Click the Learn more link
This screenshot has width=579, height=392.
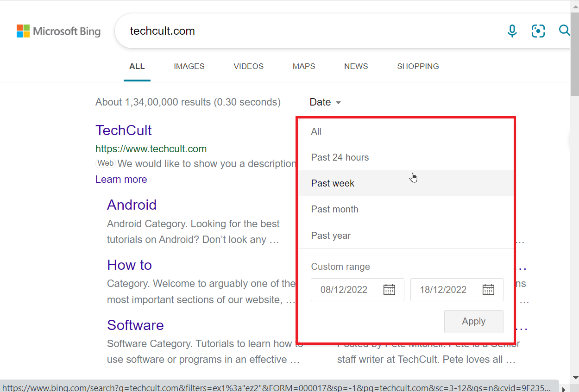(121, 180)
